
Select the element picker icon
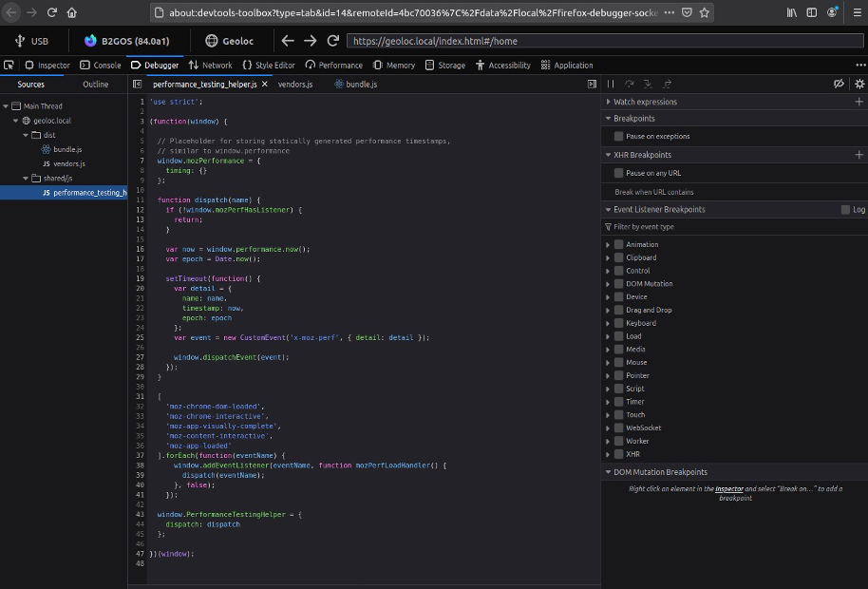(9, 65)
